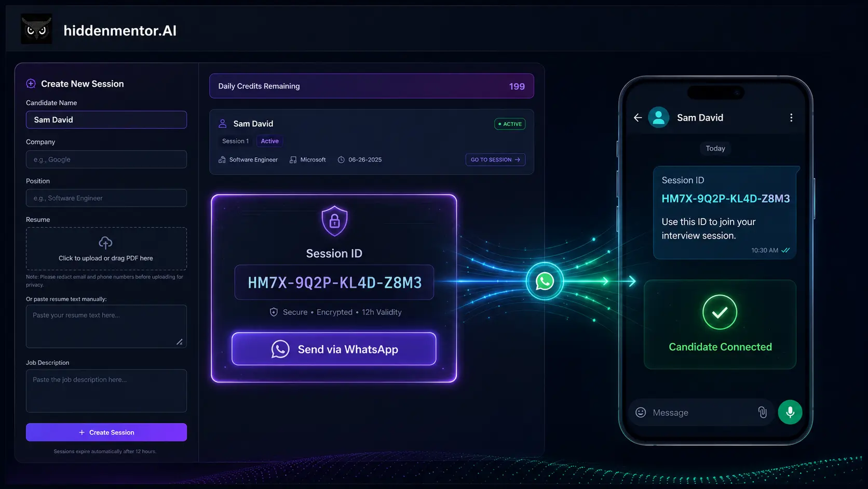Click the Session 1 label
This screenshot has width=868, height=489.
235,141
